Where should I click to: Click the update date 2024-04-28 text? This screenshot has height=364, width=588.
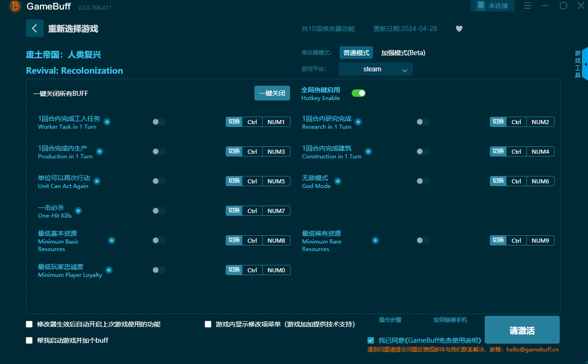(405, 29)
